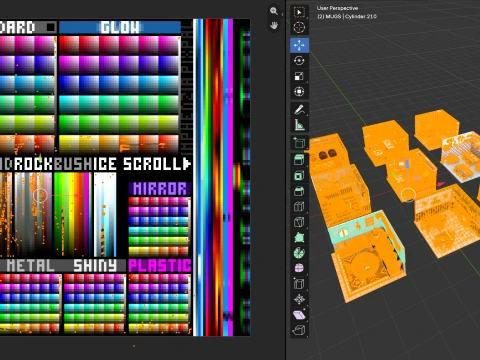The height and width of the screenshot is (360, 480).
Task: Pick the Scale tool
Action: tap(299, 76)
